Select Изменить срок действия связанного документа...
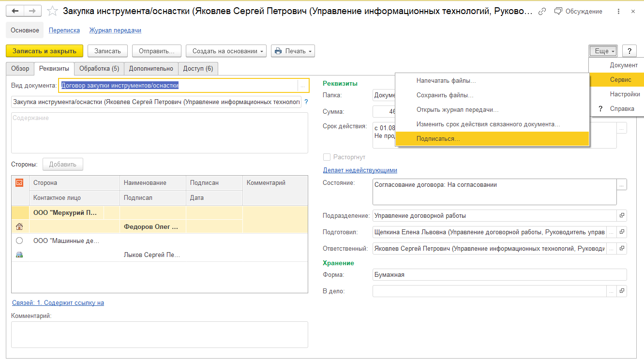Viewport: 644px width, 362px height. pos(492,124)
